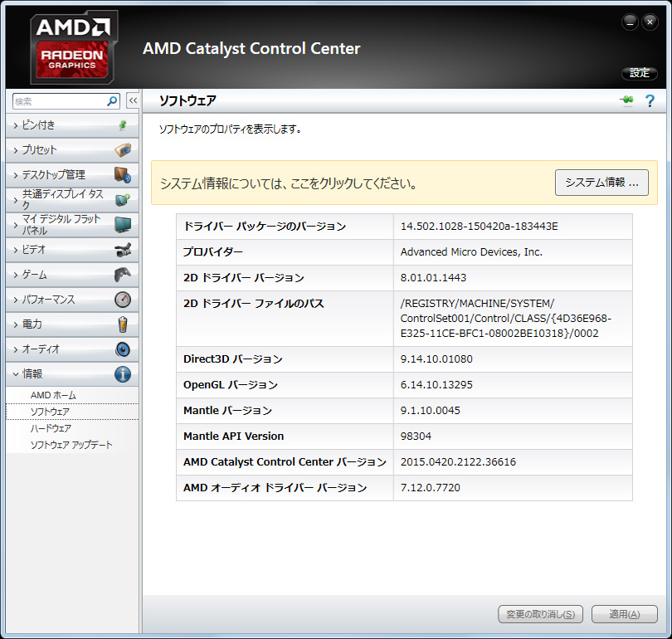Viewport: 672px width, 639px height.
Task: Click Direct3D version 9.14.10.01080
Action: (x=436, y=359)
